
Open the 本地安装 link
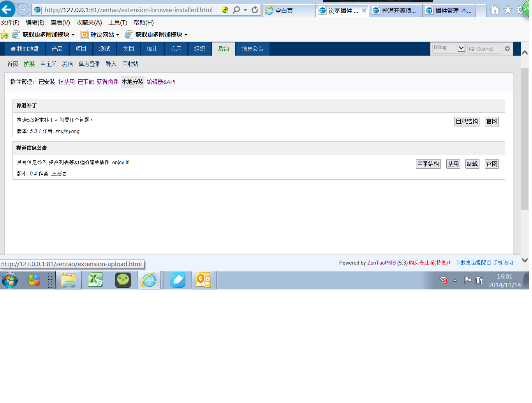click(x=133, y=82)
